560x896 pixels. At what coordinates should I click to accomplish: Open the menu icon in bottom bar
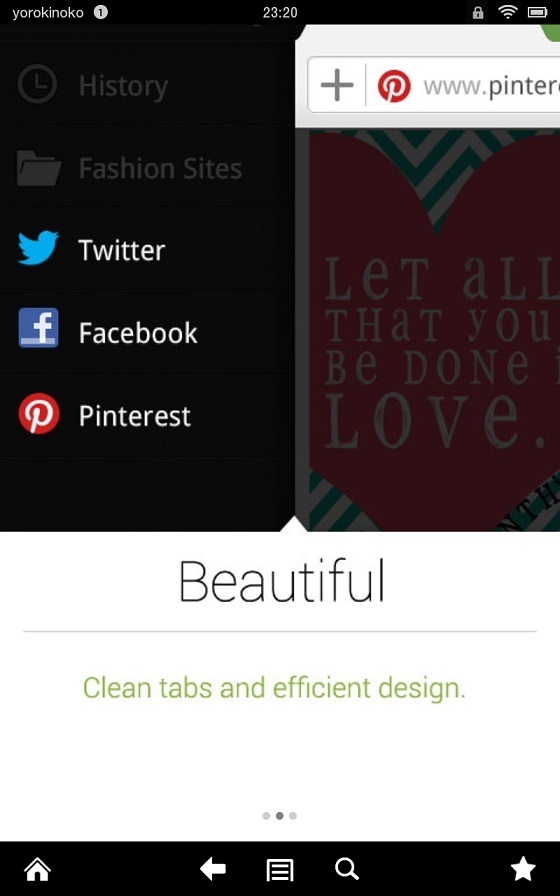[x=280, y=870]
